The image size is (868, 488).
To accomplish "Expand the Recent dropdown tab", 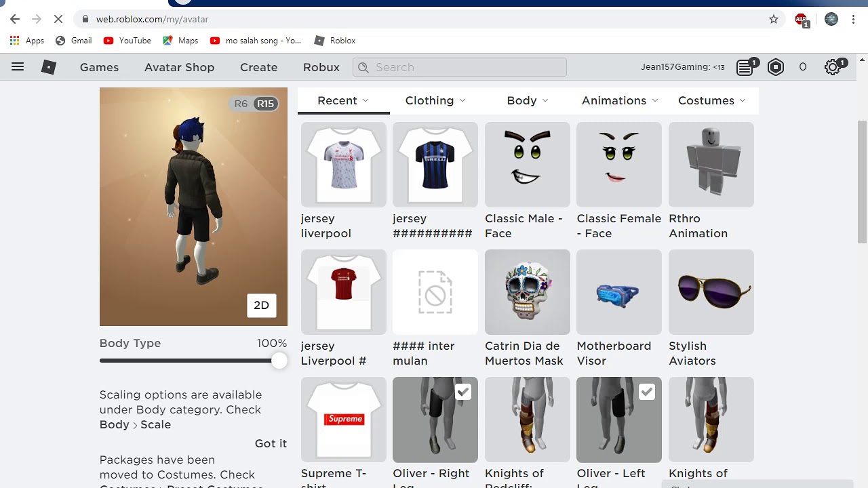I will pos(344,100).
